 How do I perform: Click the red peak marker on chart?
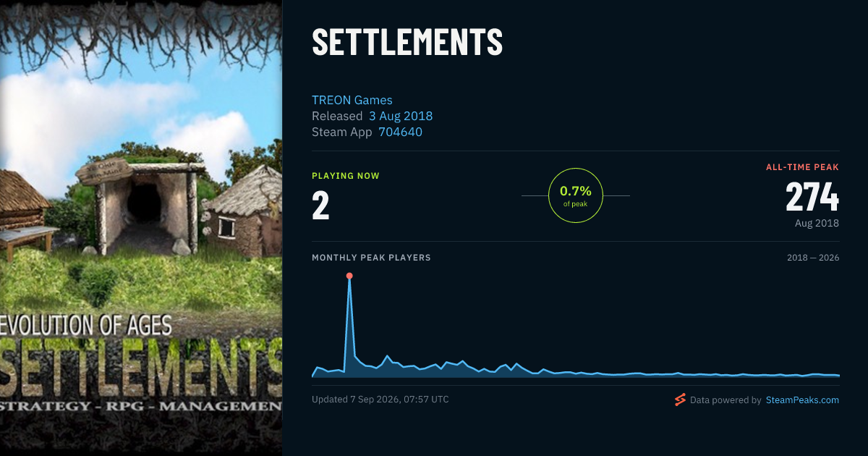pyautogui.click(x=349, y=276)
